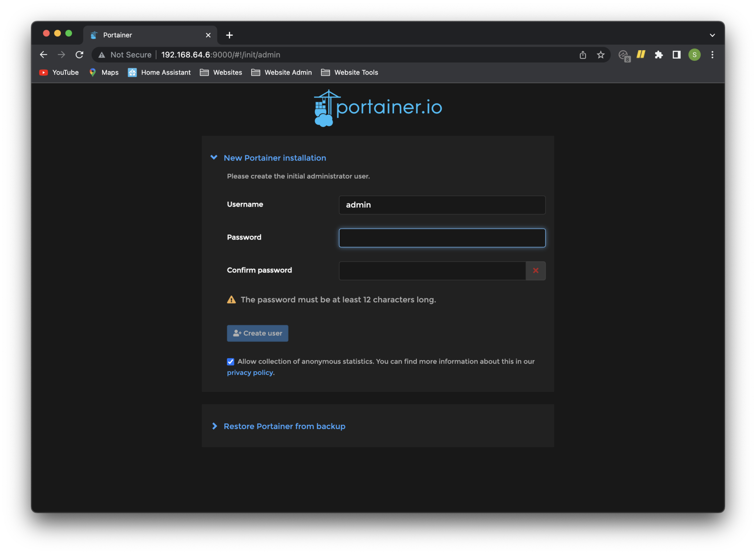Click the share icon in the address bar
Screen dimensions: 756x554
[x=583, y=55]
